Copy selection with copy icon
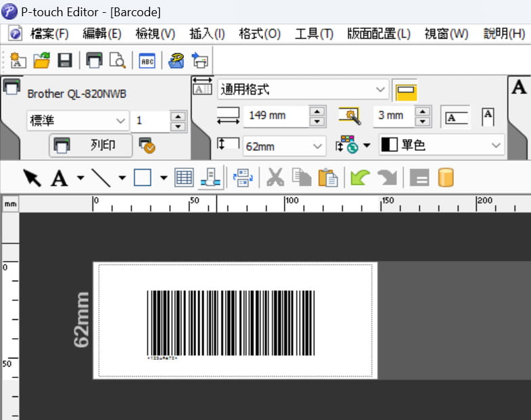This screenshot has width=531, height=420. pyautogui.click(x=302, y=177)
